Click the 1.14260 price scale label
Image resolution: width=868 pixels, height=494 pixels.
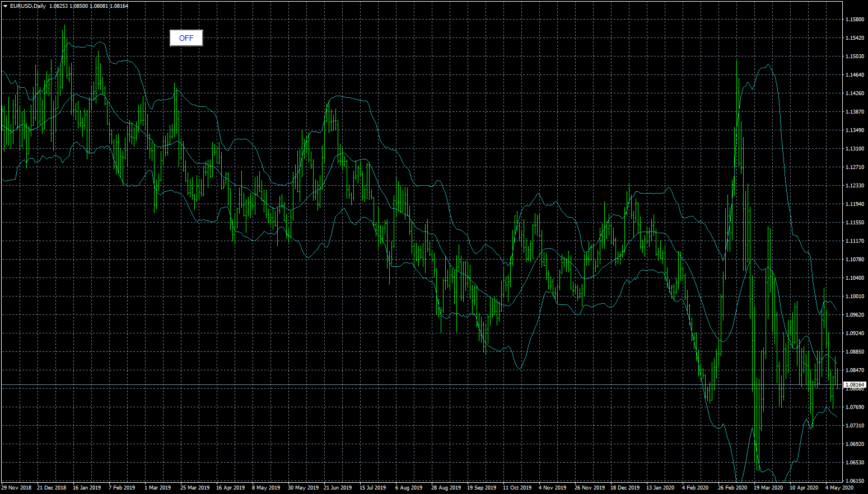(x=855, y=93)
